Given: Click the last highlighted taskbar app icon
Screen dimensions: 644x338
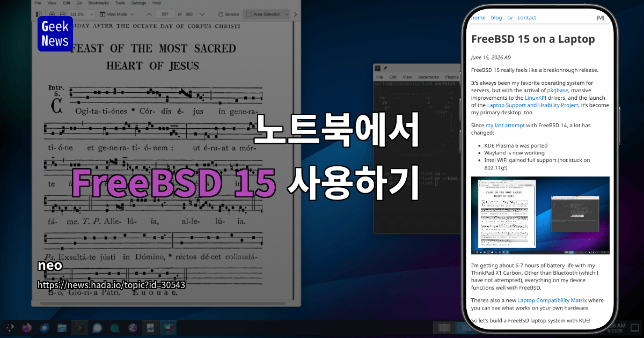Looking at the screenshot, I should coord(168,327).
